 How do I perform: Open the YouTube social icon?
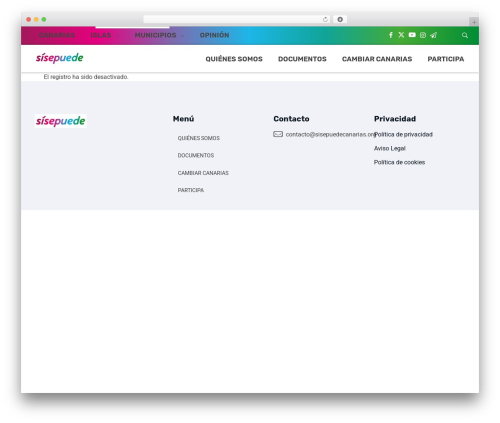tap(412, 35)
